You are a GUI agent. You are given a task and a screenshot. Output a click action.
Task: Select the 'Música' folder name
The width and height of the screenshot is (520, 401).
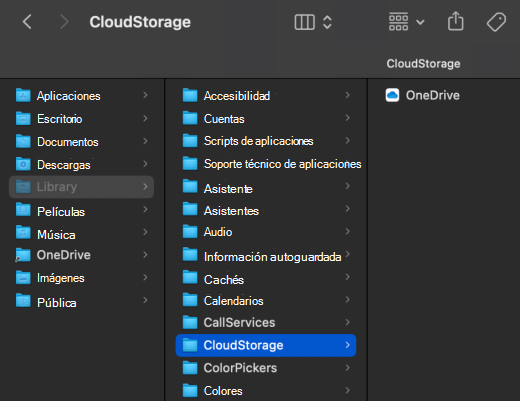pos(56,235)
